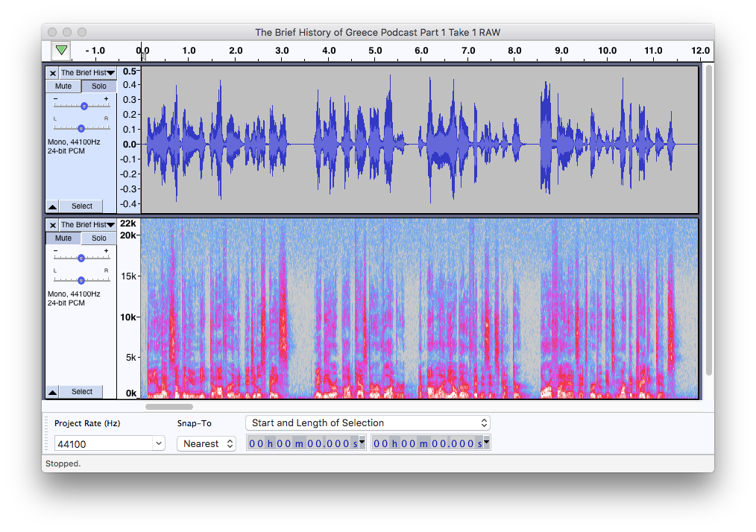Image resolution: width=756 pixels, height=532 pixels.
Task: Collapse the spectrogram track using up-arrow icon
Action: 52,392
